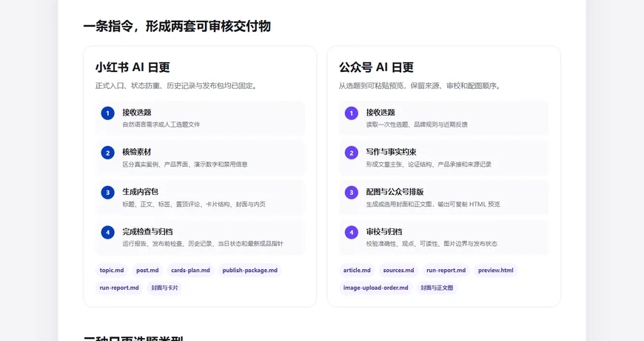The height and width of the screenshot is (341, 644).
Task: Click the blue number 4 badge beside 完成检查与归档
Action: (107, 233)
